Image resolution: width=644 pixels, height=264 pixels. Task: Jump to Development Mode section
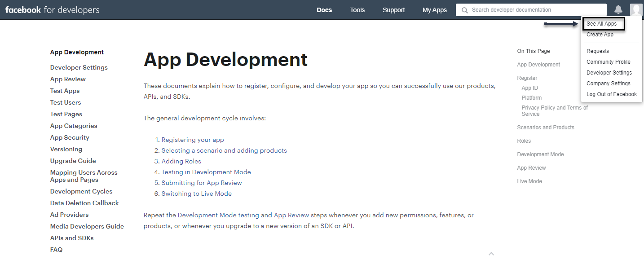[x=540, y=154]
